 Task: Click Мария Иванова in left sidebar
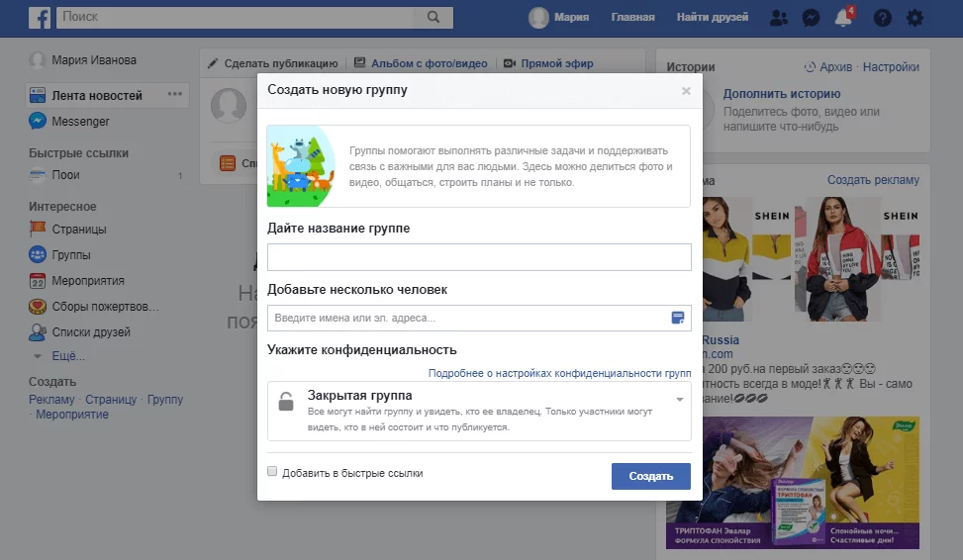[x=93, y=60]
